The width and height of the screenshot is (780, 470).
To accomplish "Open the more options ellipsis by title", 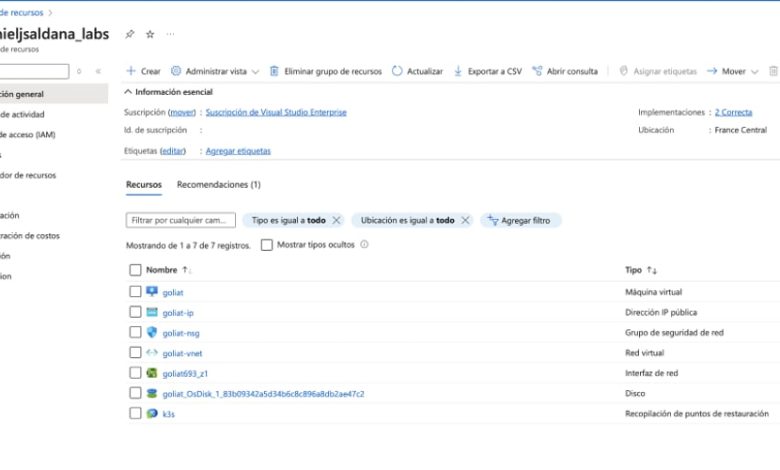I will click(x=171, y=34).
